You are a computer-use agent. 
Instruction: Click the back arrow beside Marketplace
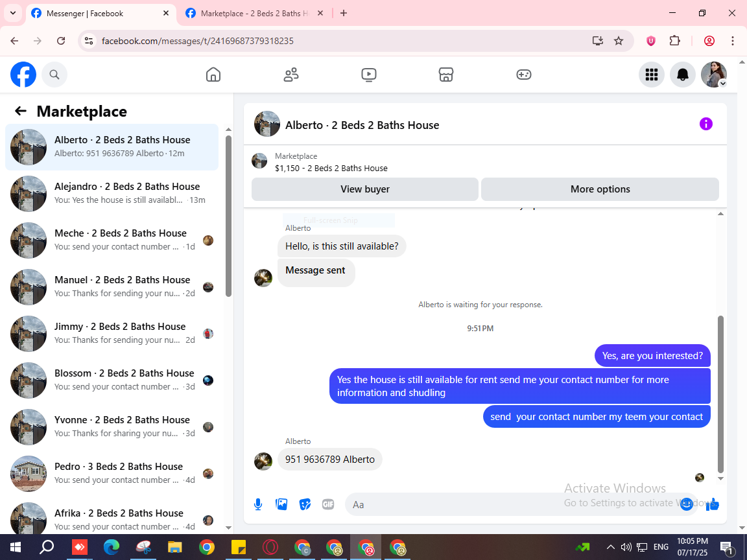21,111
